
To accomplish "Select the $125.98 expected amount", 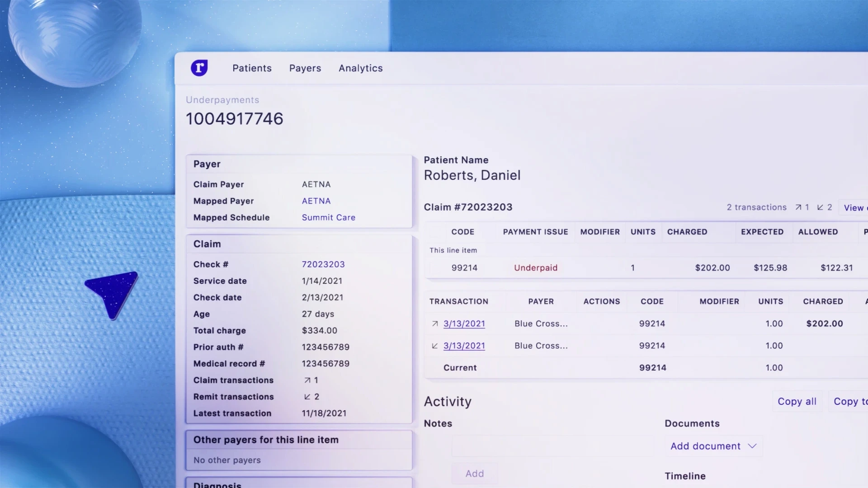I will [770, 268].
